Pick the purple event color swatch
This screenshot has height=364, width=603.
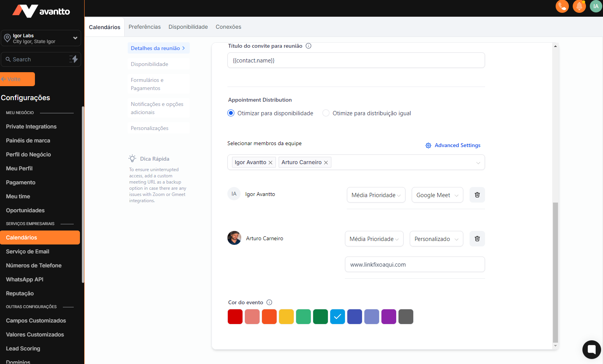(388, 317)
